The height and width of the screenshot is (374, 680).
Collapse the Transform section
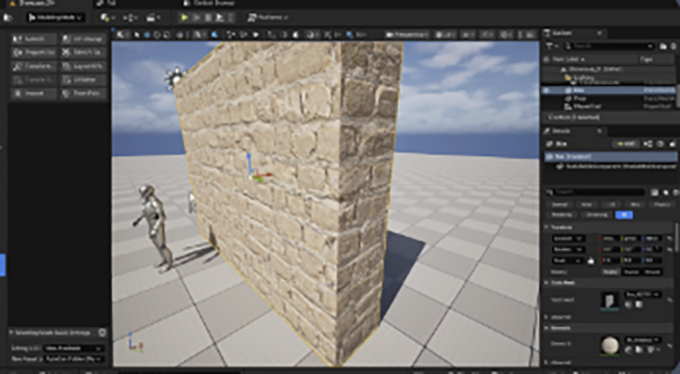coord(547,227)
